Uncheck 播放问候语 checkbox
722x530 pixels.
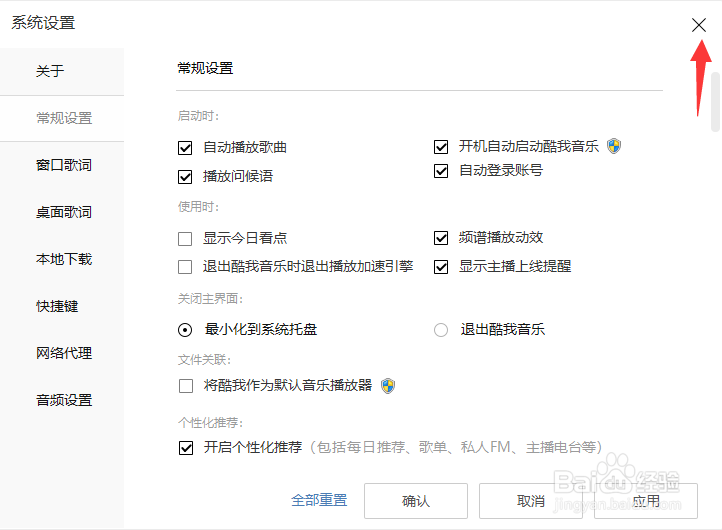(x=185, y=177)
